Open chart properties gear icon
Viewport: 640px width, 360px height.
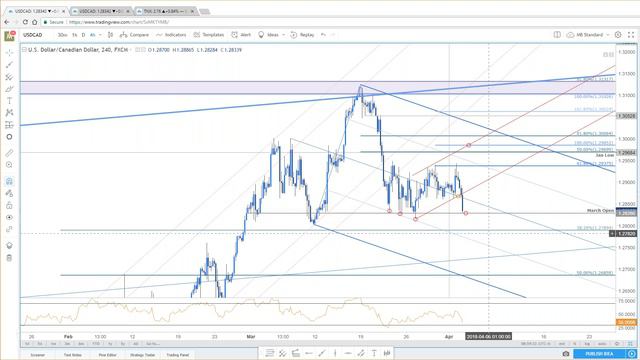coord(618,35)
